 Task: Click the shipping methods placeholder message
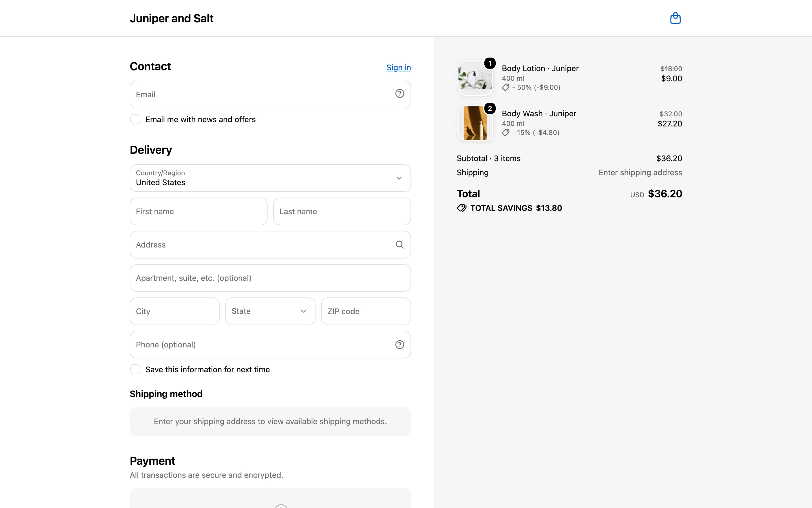click(x=270, y=421)
